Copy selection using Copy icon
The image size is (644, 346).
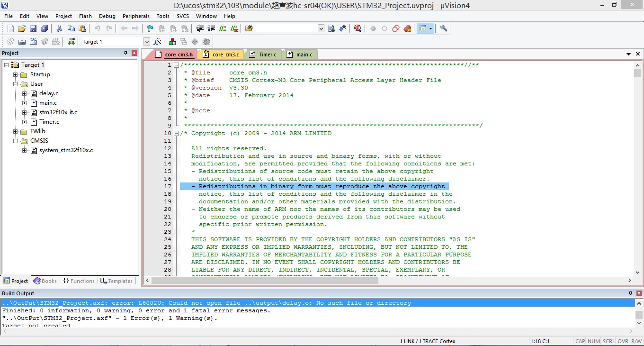click(71, 28)
